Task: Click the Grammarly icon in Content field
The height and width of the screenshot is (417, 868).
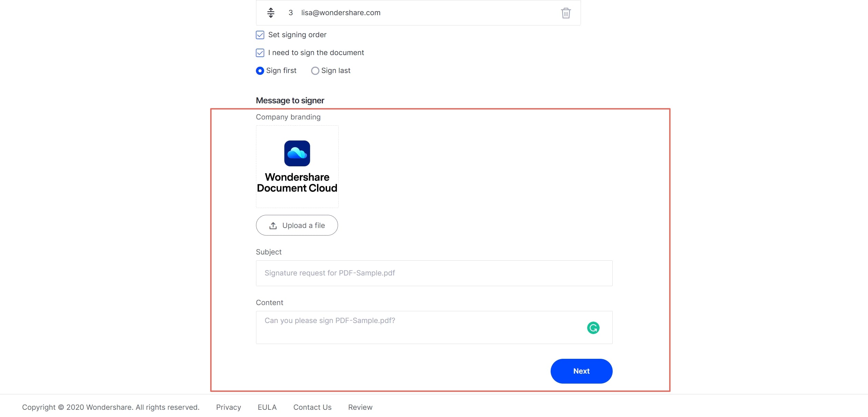Action: tap(593, 328)
